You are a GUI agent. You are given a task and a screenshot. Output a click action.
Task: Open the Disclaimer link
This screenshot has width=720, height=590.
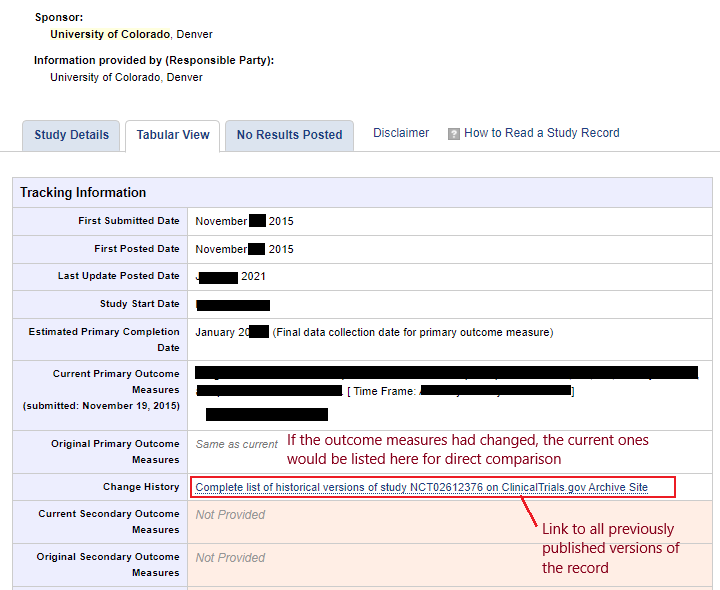(x=401, y=133)
